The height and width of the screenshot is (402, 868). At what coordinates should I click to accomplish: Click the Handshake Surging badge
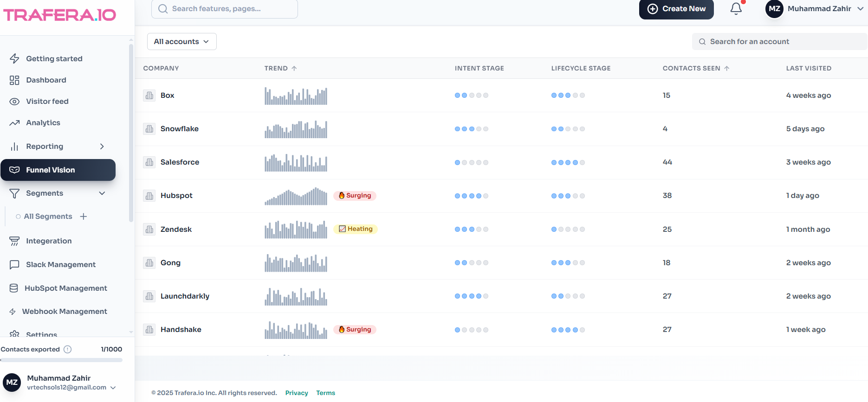click(x=355, y=330)
